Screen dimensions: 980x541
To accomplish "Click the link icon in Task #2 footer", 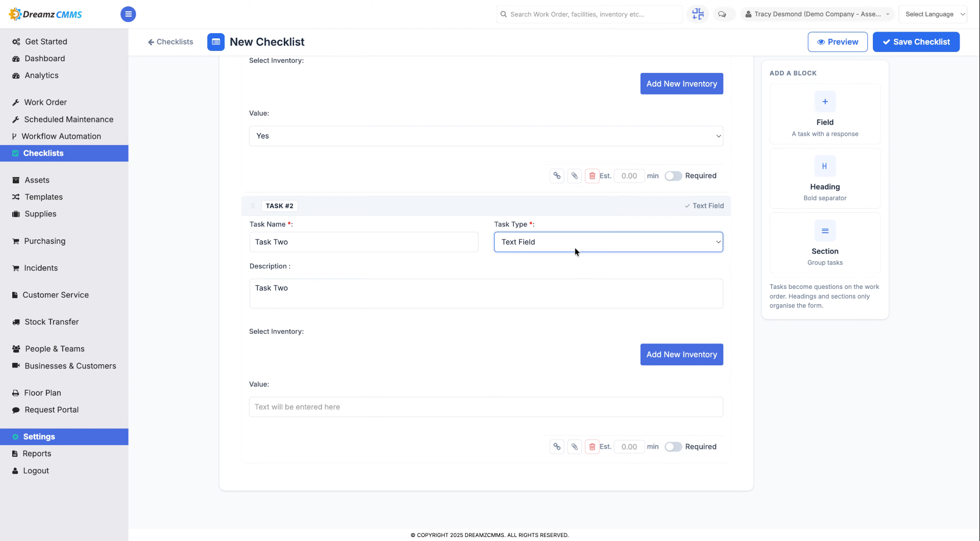I will tap(557, 447).
